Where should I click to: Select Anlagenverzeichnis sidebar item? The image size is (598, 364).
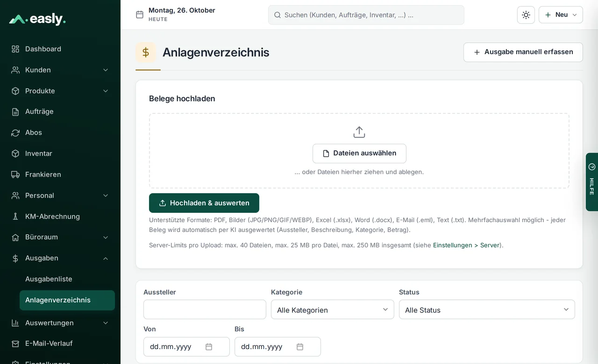(67, 300)
